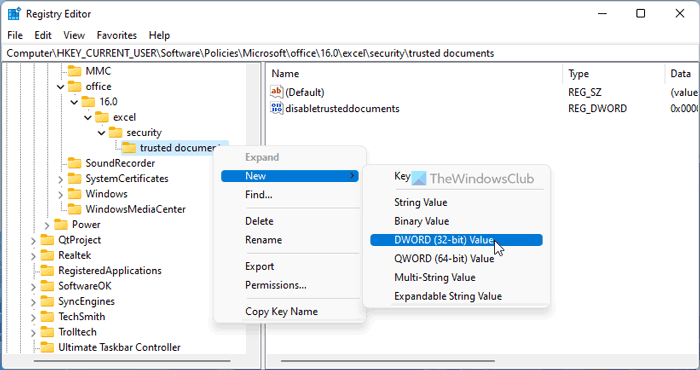The image size is (700, 370).
Task: Click the SystemCertificates folder icon
Action: 75,179
